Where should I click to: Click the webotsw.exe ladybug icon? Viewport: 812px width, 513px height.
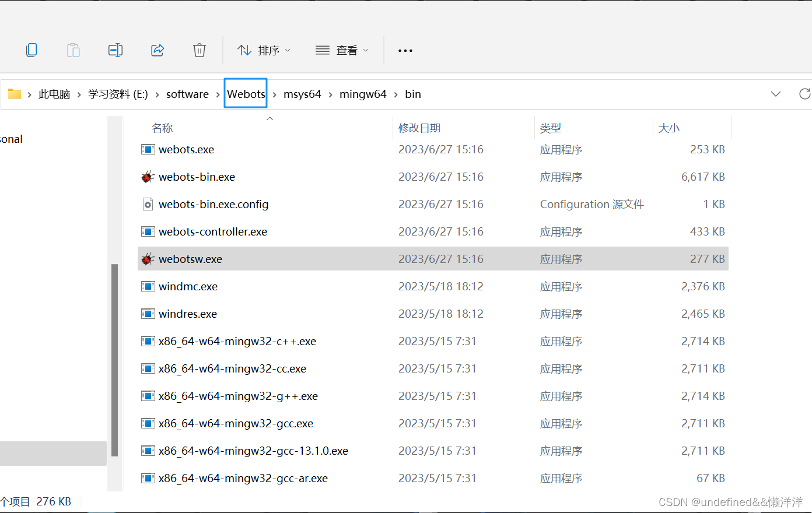pos(148,259)
